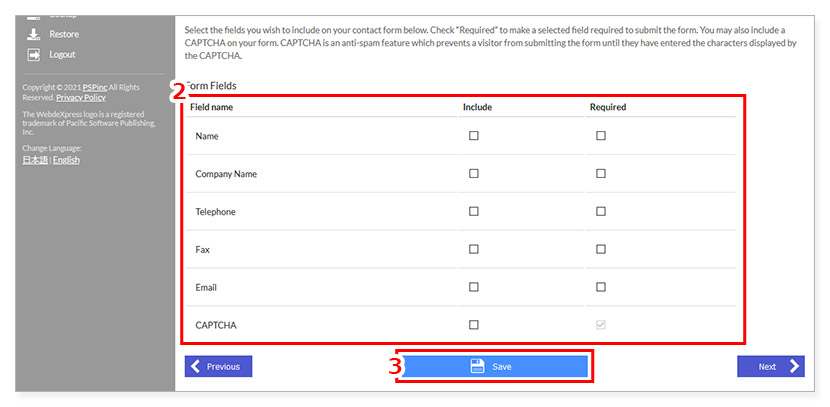Click the left chevron on Previous button
The width and height of the screenshot is (830, 407).
click(x=195, y=366)
